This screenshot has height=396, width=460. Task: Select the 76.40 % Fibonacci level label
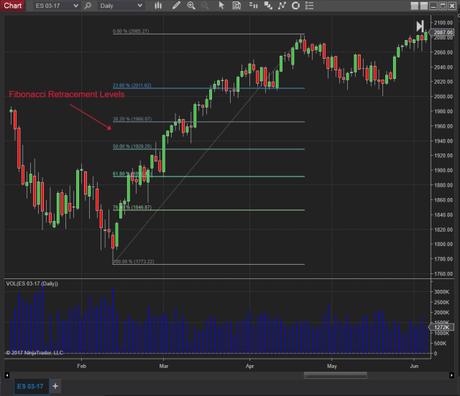(132, 207)
